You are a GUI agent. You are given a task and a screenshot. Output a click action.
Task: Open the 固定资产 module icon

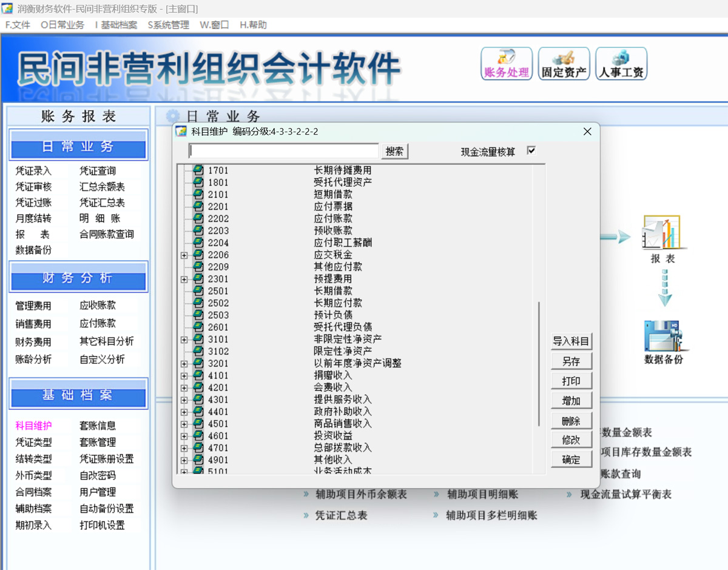[564, 64]
